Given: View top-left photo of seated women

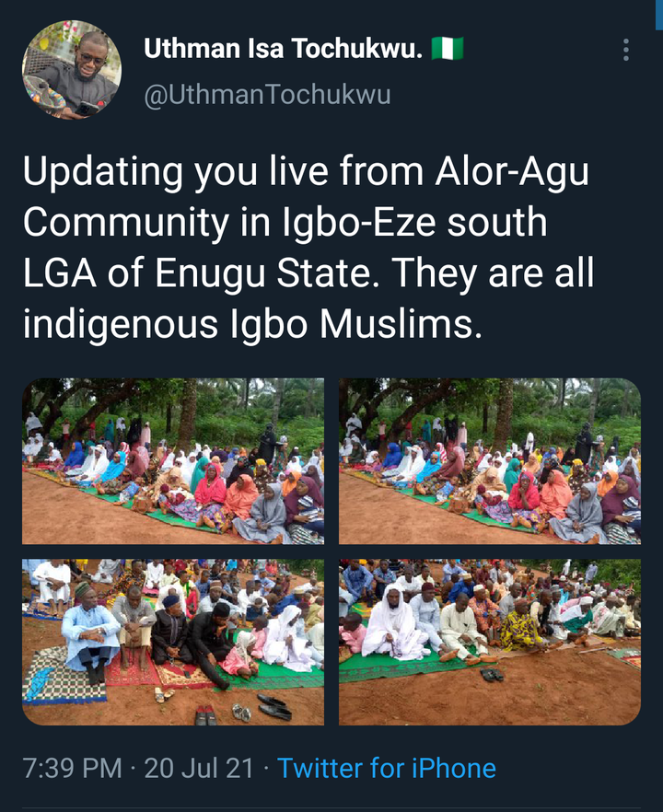Looking at the screenshot, I should (173, 461).
